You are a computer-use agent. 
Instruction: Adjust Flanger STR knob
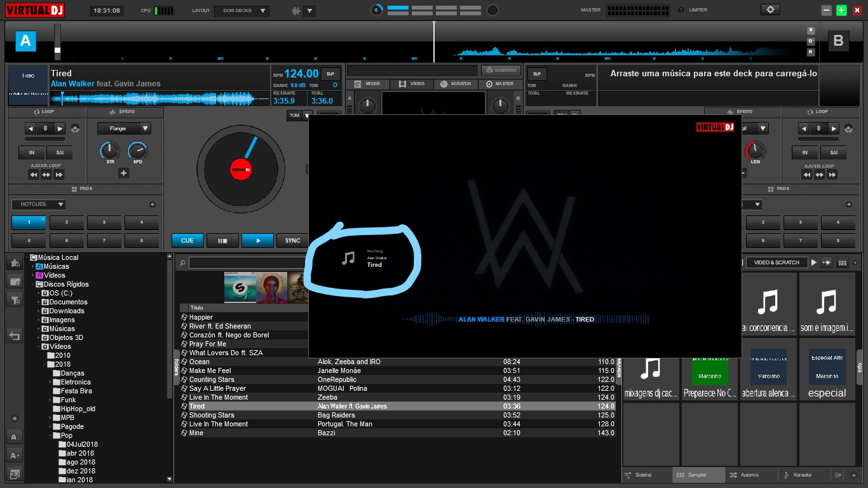point(110,151)
